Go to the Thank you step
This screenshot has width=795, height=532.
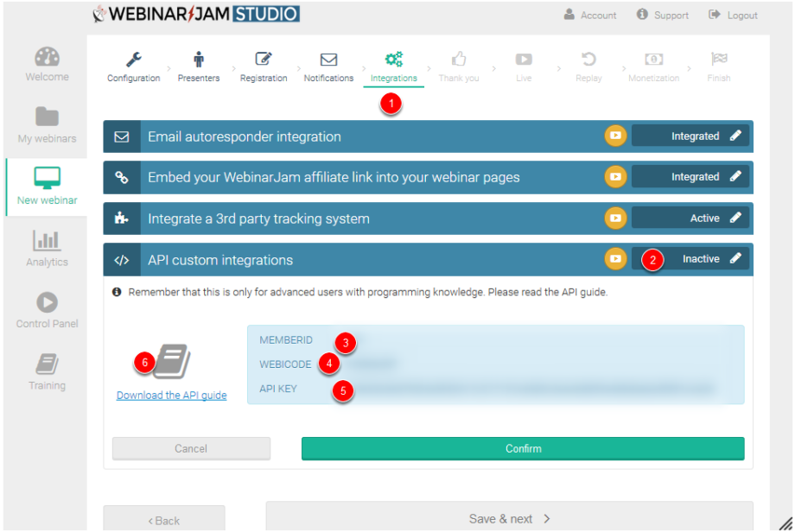[459, 67]
